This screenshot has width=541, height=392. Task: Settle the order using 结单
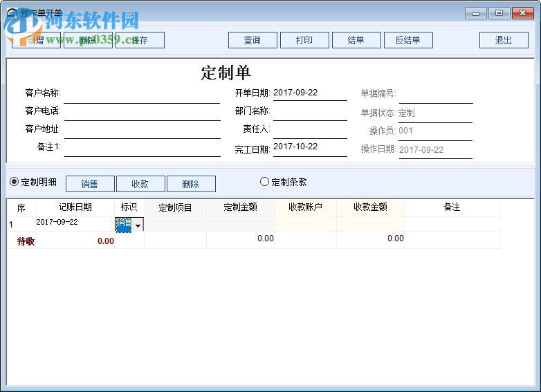(356, 40)
